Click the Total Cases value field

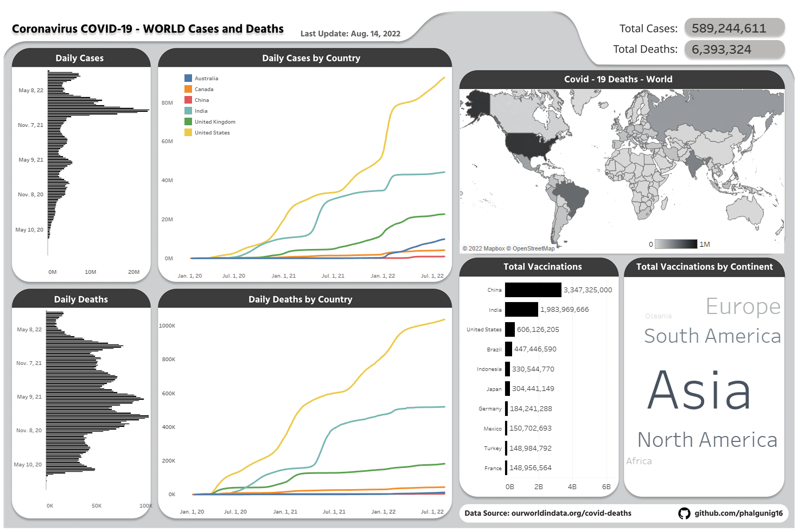[x=734, y=28]
